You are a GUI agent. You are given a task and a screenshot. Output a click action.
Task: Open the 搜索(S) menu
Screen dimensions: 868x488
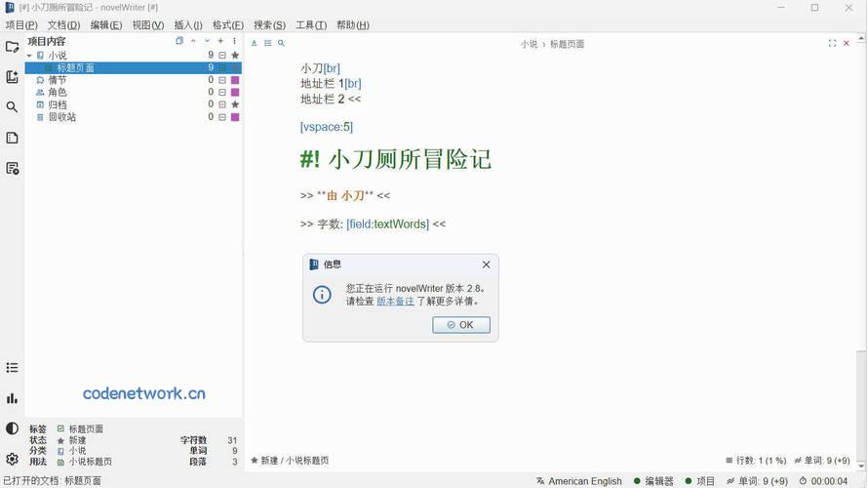(269, 25)
